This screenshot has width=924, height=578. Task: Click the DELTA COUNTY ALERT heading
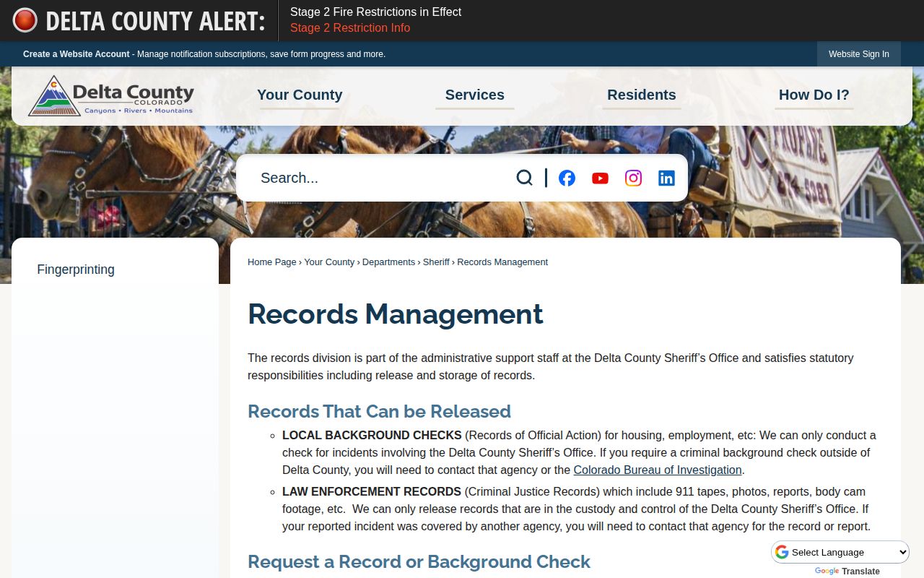click(155, 21)
